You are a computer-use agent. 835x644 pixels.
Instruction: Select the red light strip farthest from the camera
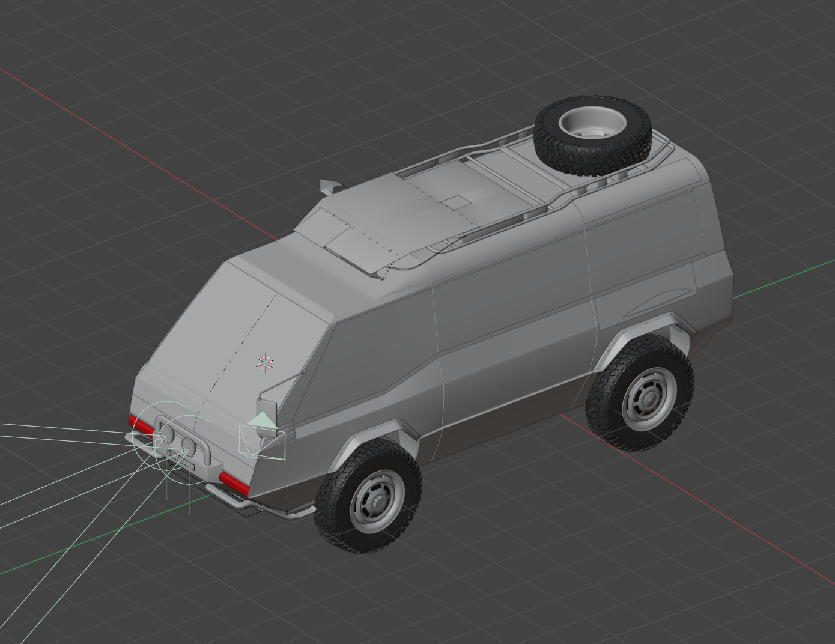coord(141,425)
